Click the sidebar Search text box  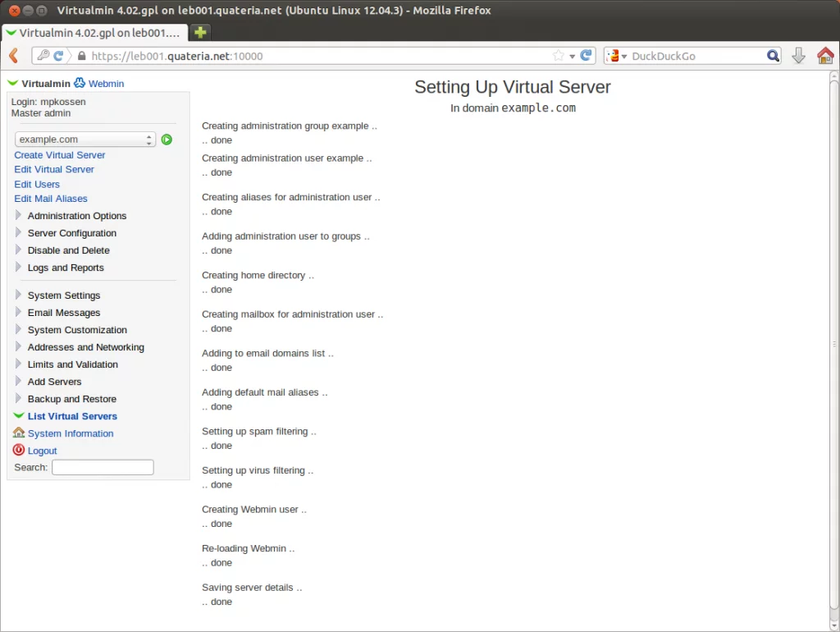(103, 467)
